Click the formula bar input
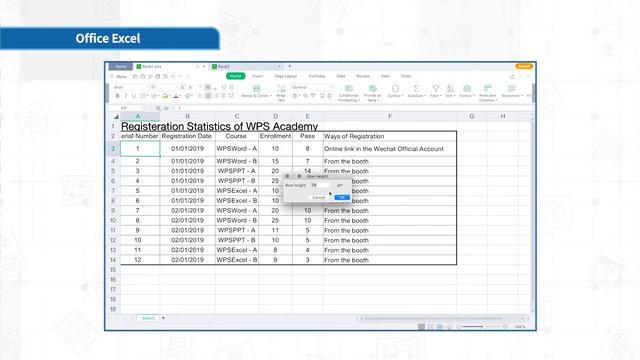The height and width of the screenshot is (360, 640). (353, 108)
